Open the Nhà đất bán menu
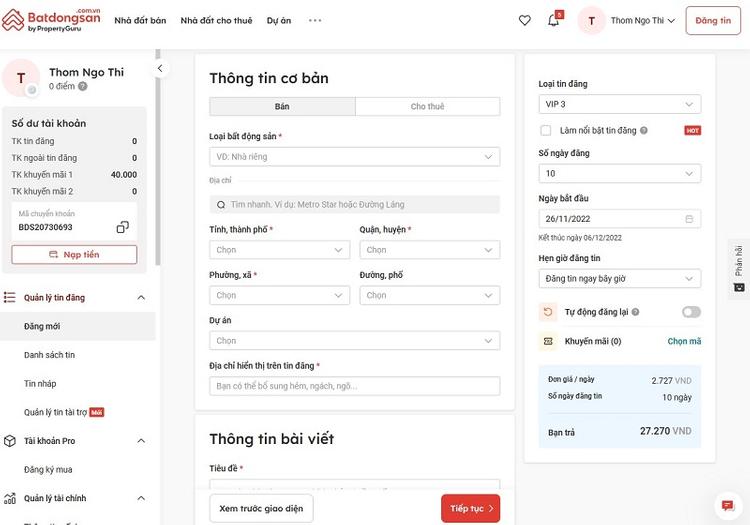 pyautogui.click(x=140, y=20)
